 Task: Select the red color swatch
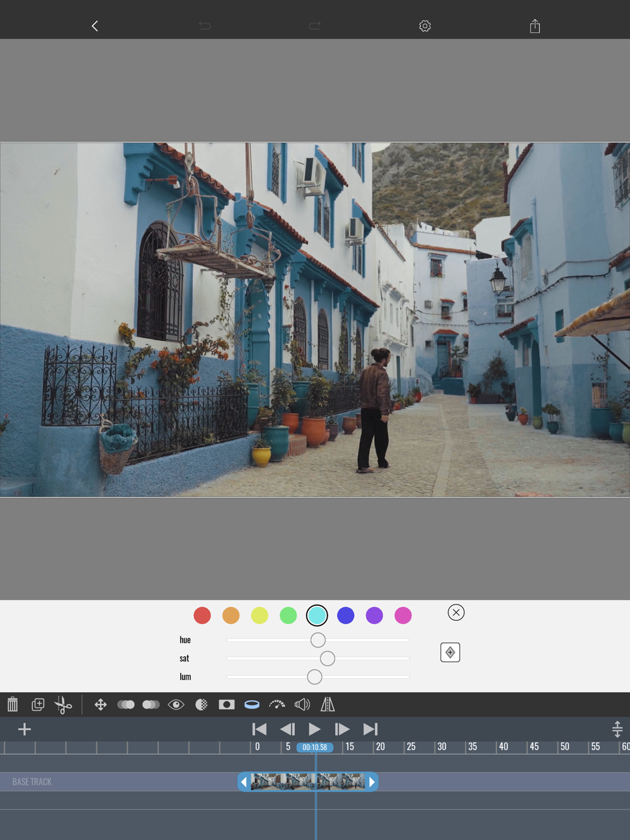(202, 615)
